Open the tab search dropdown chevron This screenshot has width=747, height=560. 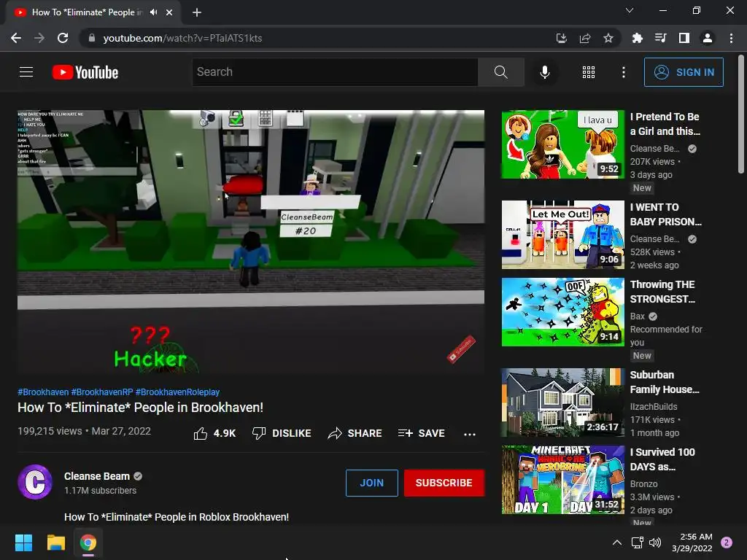point(630,10)
